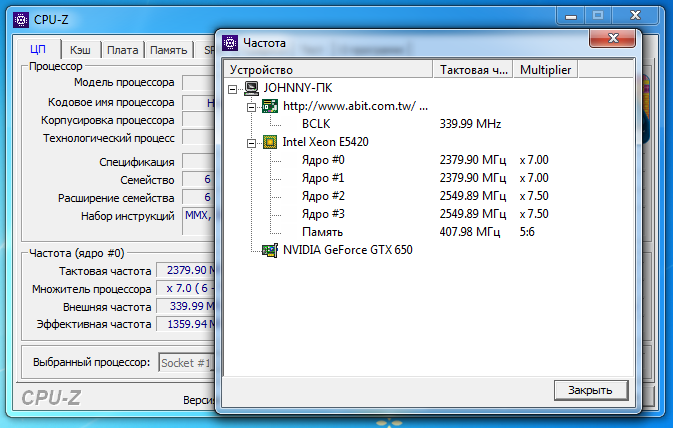Click the x 7.50 multiplier of Ядро #3
Screen dimensions: 673x428
pyautogui.click(x=534, y=214)
